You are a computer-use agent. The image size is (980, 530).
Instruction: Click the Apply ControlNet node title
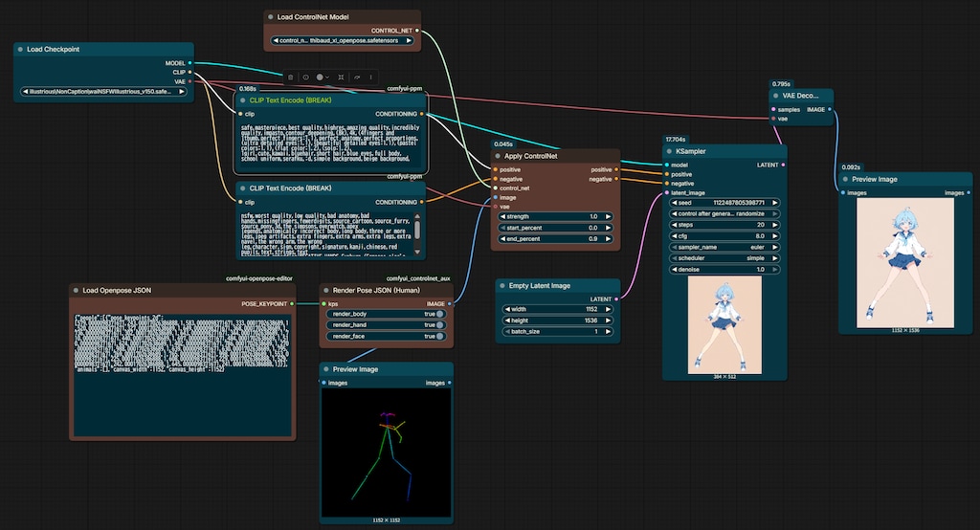click(530, 156)
